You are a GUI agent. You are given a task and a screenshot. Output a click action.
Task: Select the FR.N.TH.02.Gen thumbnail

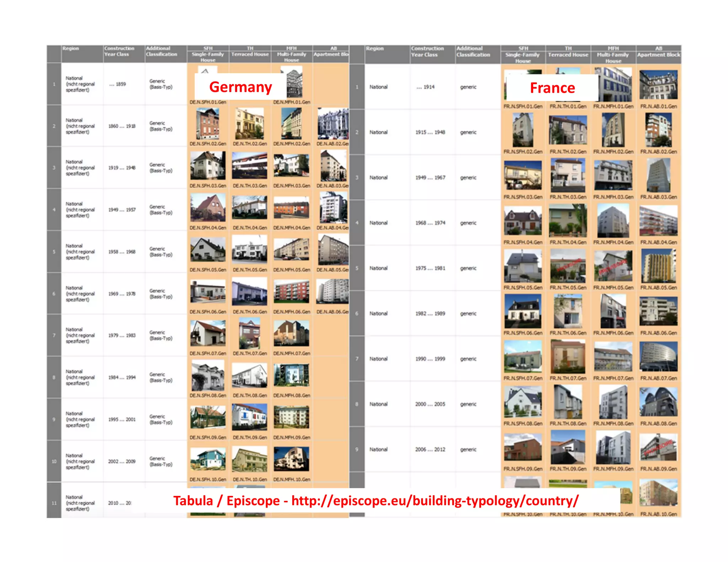568,130
